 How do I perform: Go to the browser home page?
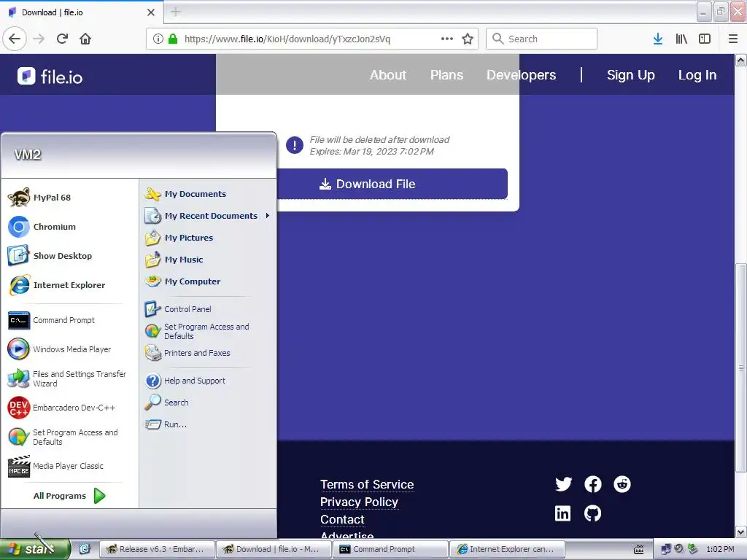pyautogui.click(x=85, y=39)
